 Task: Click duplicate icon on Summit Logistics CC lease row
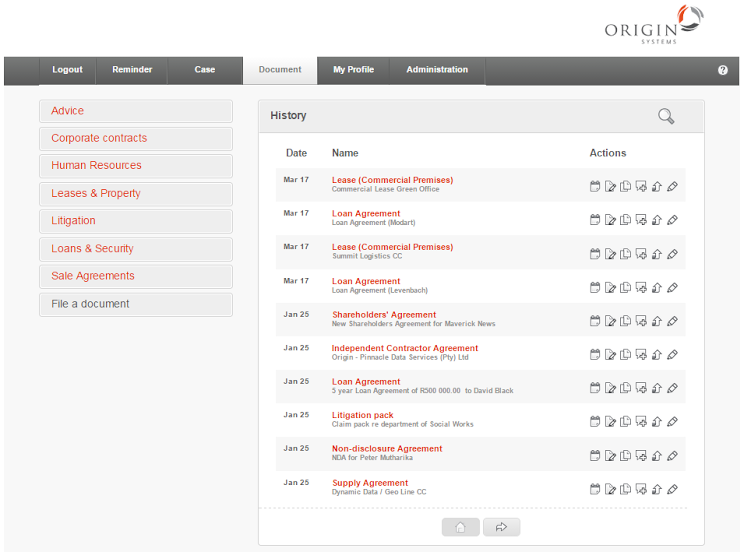(625, 254)
